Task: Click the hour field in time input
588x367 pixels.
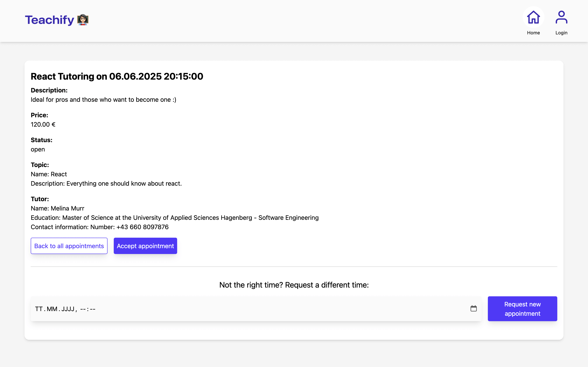Action: point(83,309)
